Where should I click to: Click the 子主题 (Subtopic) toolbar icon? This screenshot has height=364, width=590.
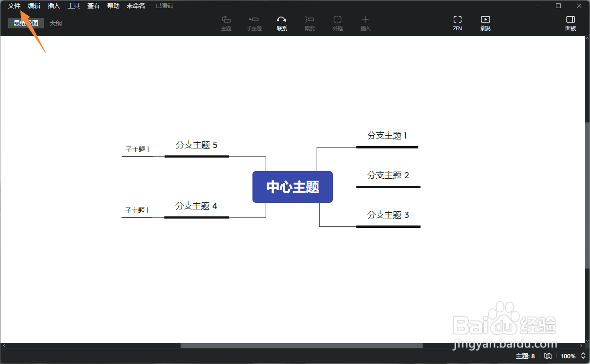pos(254,23)
